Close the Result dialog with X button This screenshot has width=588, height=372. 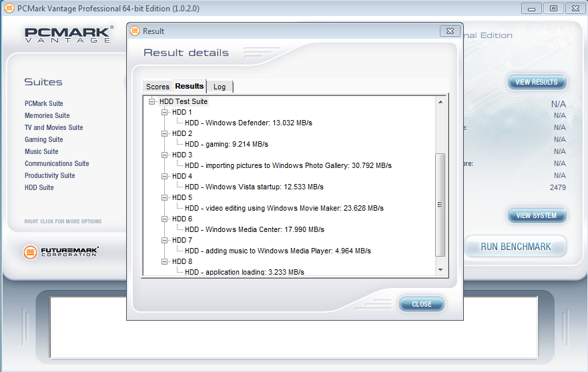pos(451,31)
